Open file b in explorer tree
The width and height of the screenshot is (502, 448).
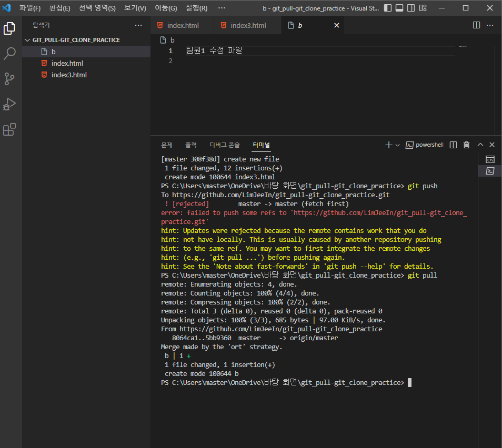coord(86,52)
